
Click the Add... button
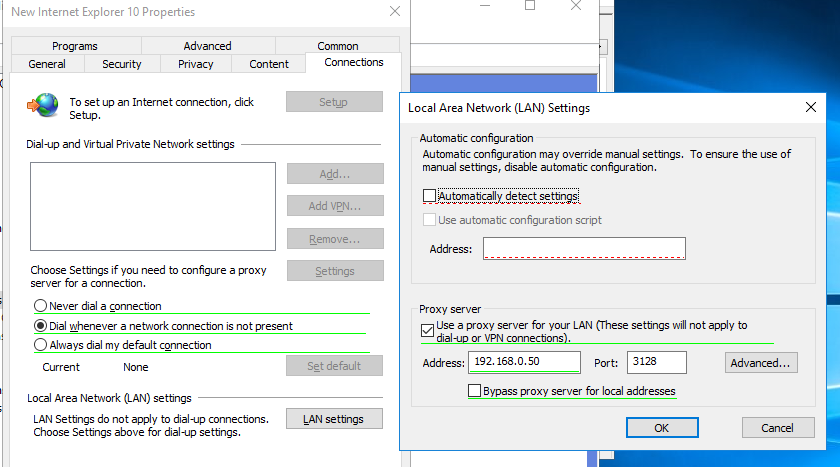(335, 174)
